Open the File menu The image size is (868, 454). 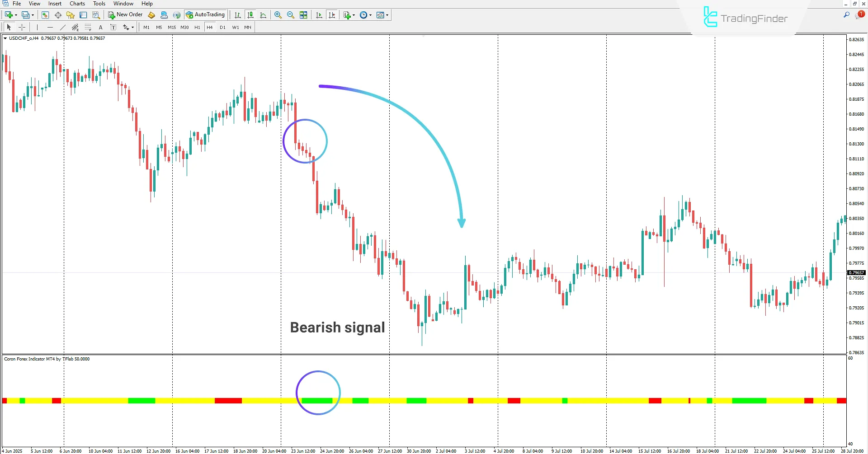click(x=17, y=4)
